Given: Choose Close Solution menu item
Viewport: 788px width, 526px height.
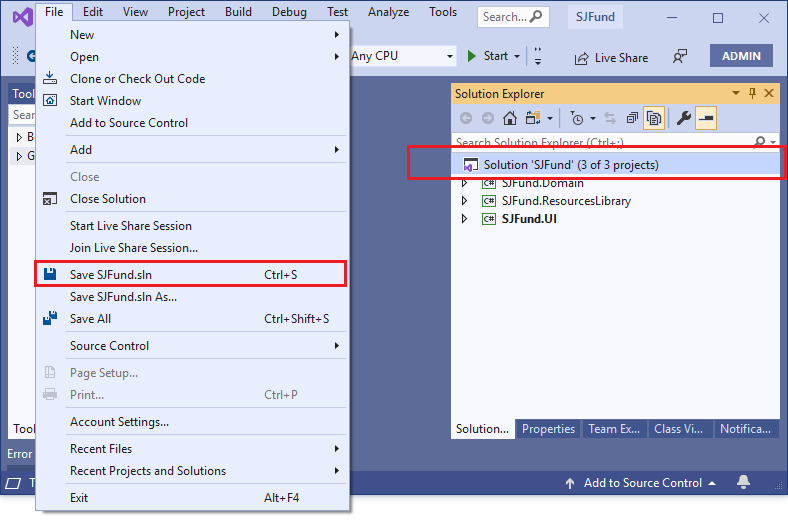Looking at the screenshot, I should [x=192, y=199].
